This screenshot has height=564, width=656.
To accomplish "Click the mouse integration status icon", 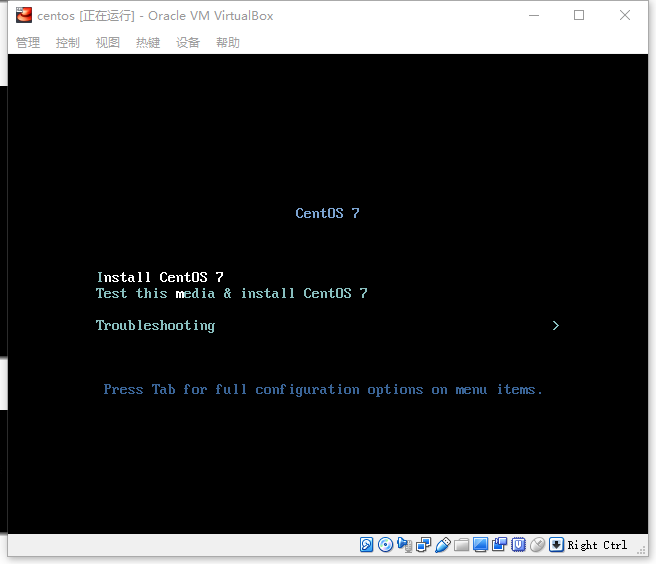I will [x=538, y=545].
